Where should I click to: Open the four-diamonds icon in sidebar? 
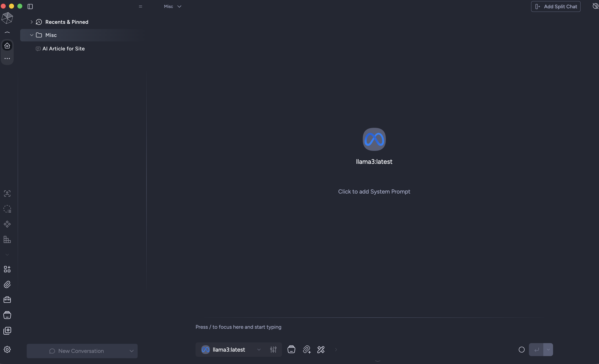click(x=7, y=224)
